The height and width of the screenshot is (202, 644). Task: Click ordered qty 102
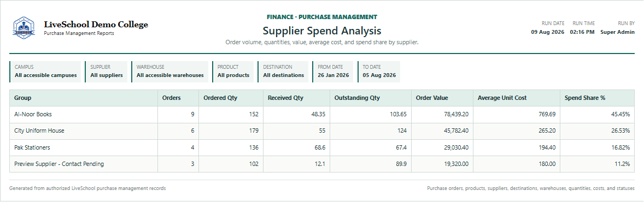254,164
